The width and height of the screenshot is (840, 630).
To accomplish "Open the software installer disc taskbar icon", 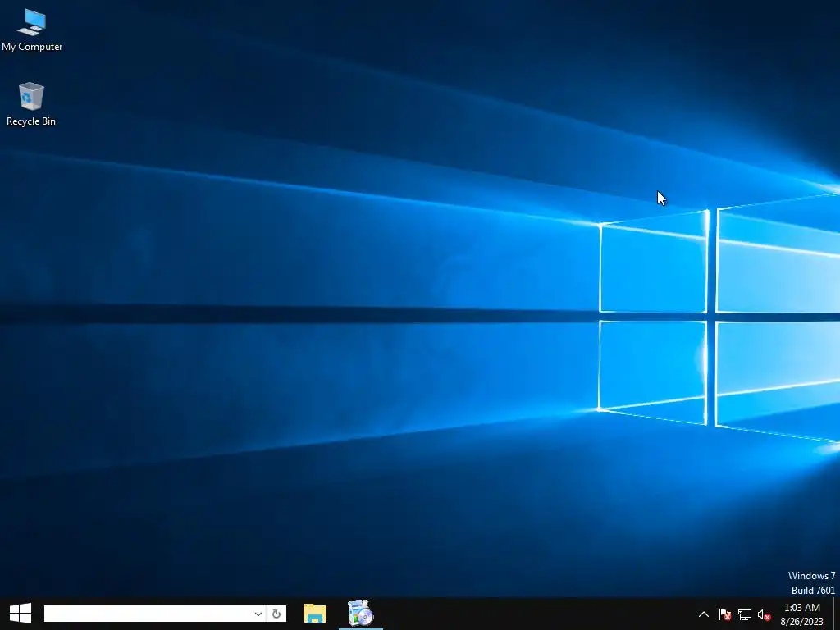I will click(x=361, y=614).
